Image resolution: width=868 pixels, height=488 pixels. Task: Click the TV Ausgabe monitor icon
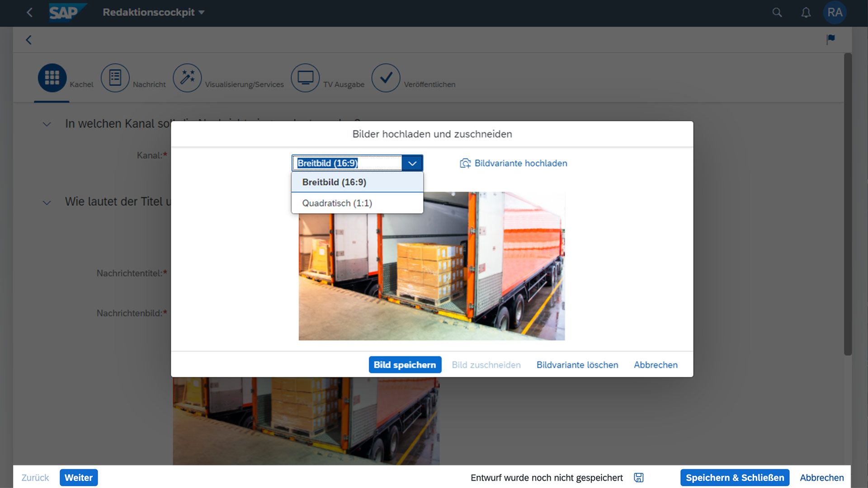click(305, 78)
